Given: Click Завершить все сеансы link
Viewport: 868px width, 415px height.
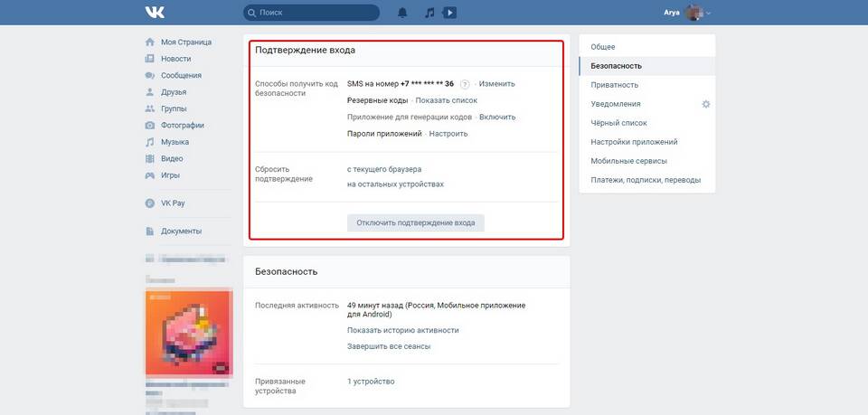Looking at the screenshot, I should tap(389, 346).
